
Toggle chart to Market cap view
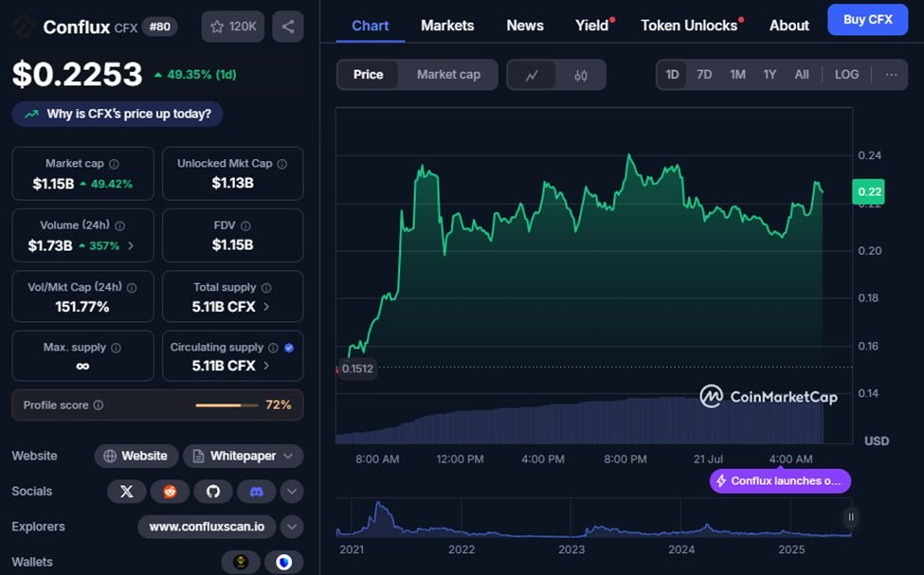pos(448,75)
